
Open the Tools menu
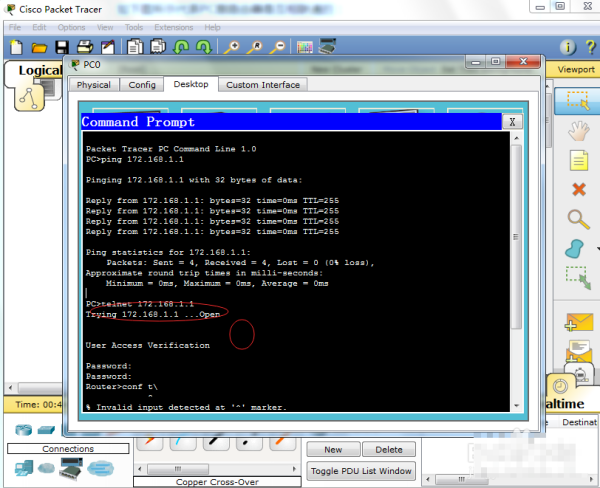click(x=134, y=28)
